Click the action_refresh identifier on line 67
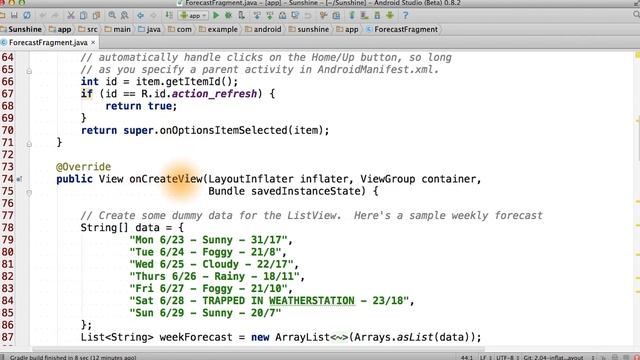The height and width of the screenshot is (360, 640). pos(214,94)
